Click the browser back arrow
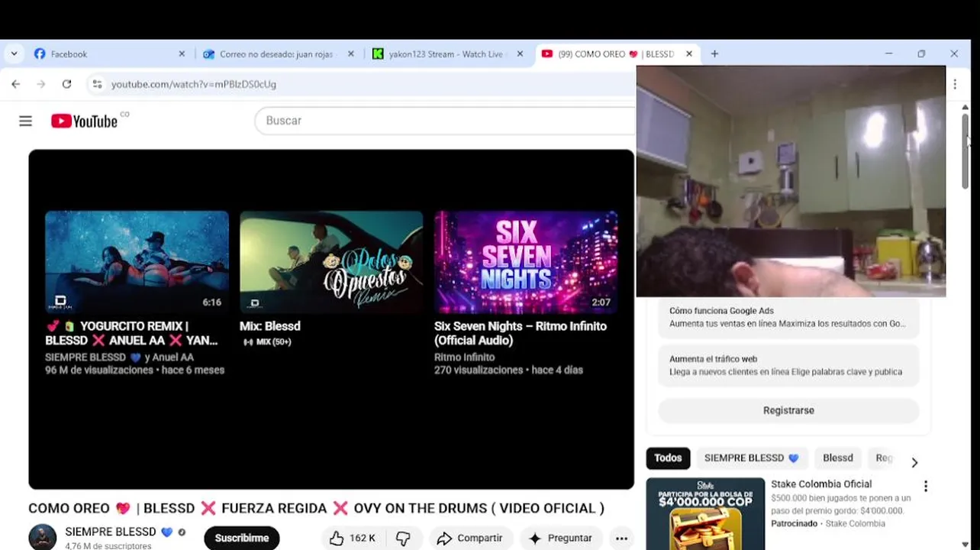 pyautogui.click(x=16, y=84)
